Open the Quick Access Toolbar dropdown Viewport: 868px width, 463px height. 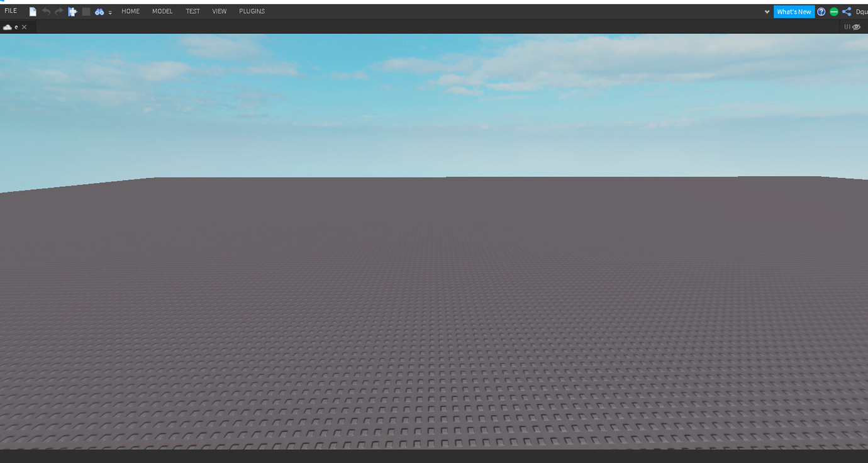[766, 11]
